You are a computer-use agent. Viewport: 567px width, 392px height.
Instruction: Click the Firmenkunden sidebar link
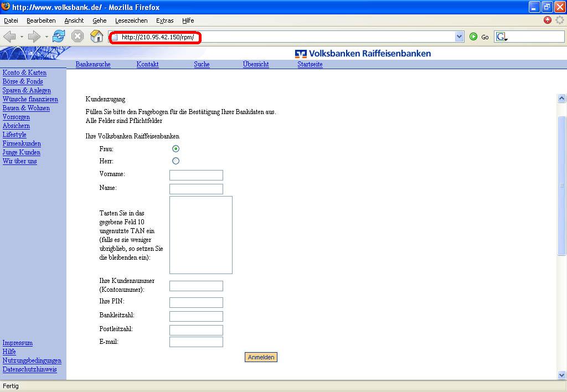click(x=22, y=143)
